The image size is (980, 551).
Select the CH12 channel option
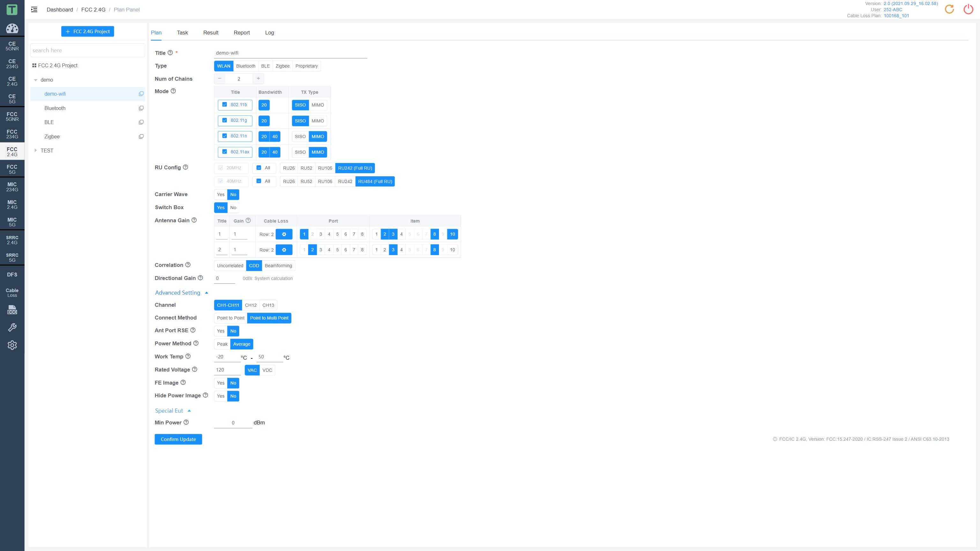point(250,305)
